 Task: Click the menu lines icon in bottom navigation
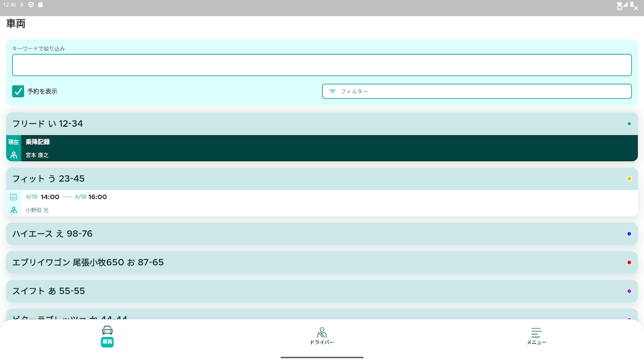click(537, 333)
